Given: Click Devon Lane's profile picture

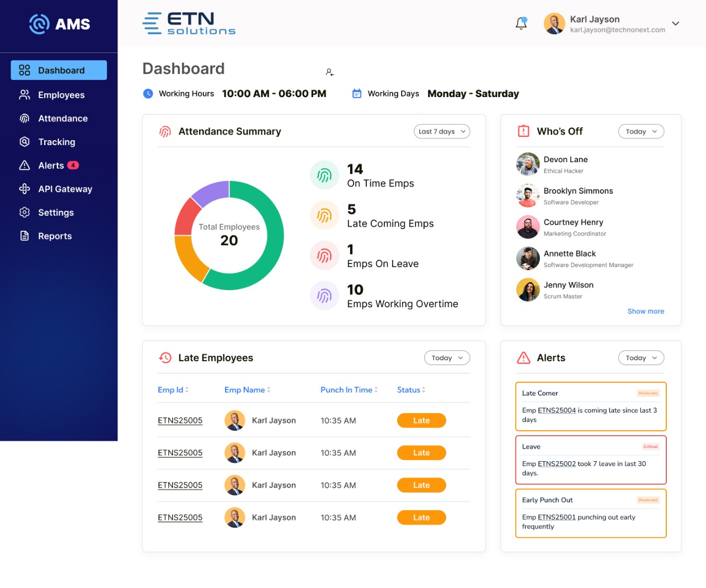Looking at the screenshot, I should (528, 164).
